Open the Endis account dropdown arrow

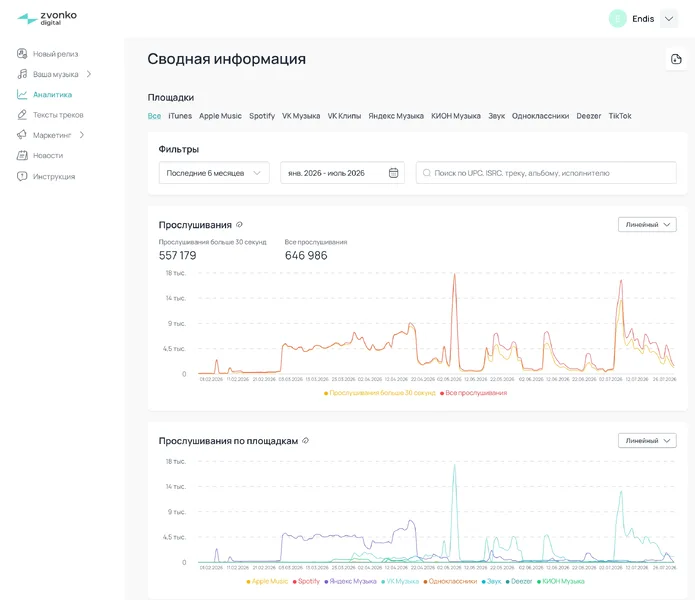coord(669,19)
